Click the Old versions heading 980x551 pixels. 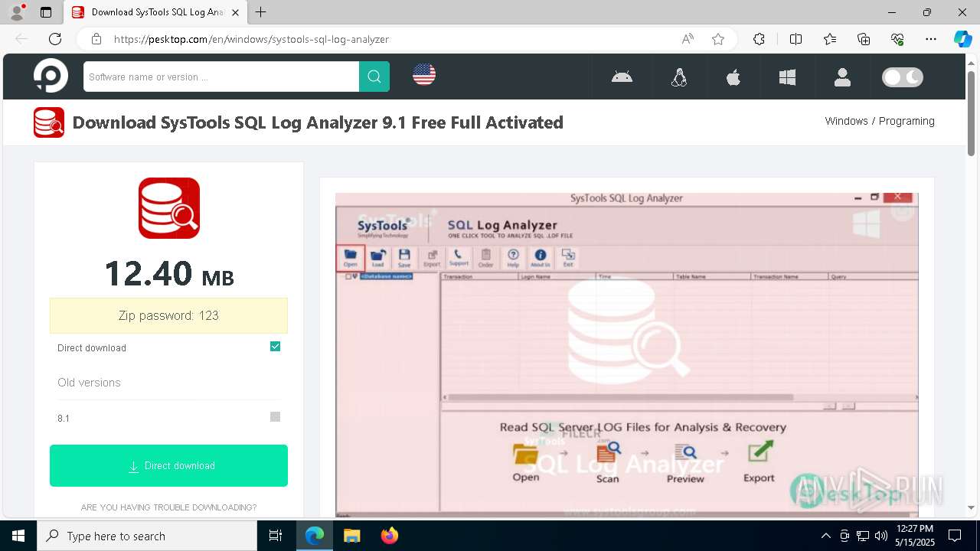[89, 383]
